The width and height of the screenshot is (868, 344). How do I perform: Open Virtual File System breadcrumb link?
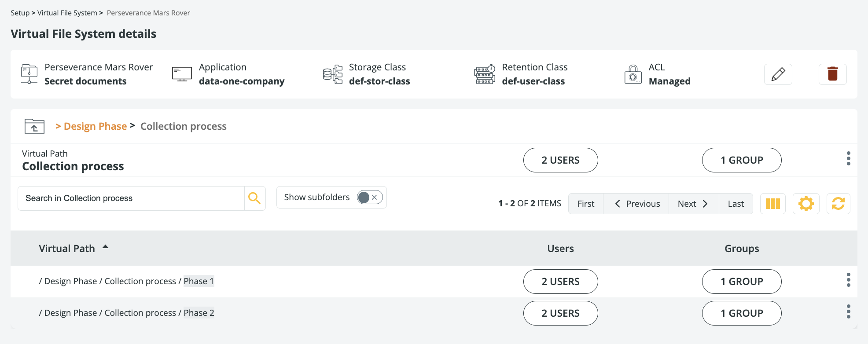(67, 13)
